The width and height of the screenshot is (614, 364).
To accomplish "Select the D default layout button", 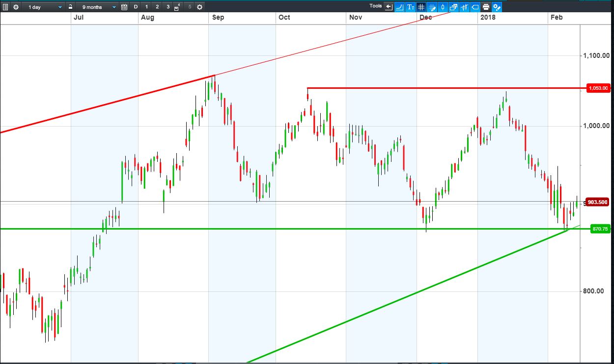I will coord(136,7).
